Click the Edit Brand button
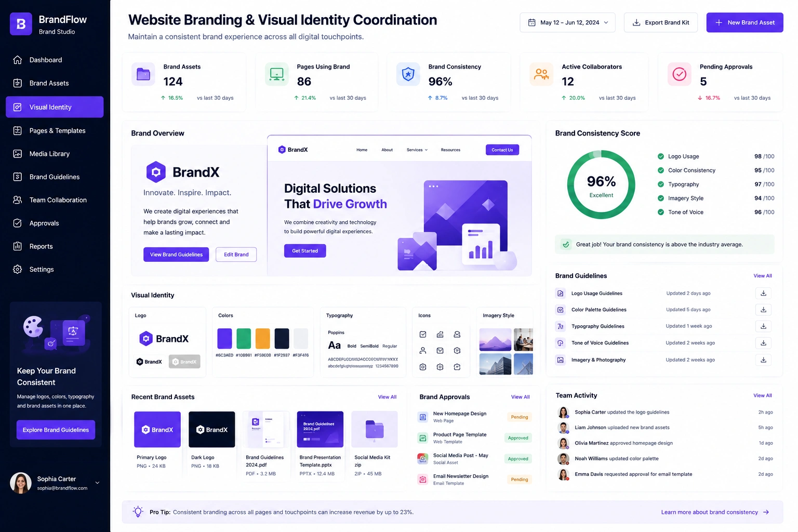The height and width of the screenshot is (532, 798). coord(236,255)
